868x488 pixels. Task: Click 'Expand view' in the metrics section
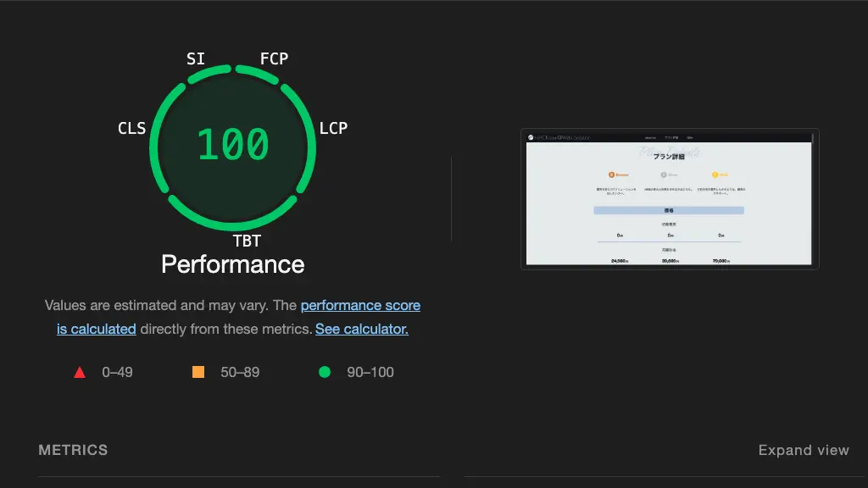tap(804, 451)
